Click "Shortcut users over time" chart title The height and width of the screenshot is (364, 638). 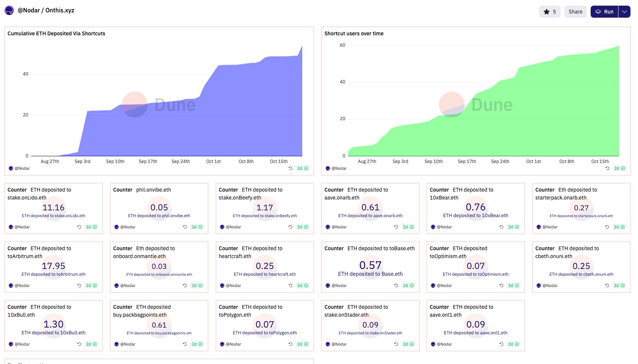point(354,33)
